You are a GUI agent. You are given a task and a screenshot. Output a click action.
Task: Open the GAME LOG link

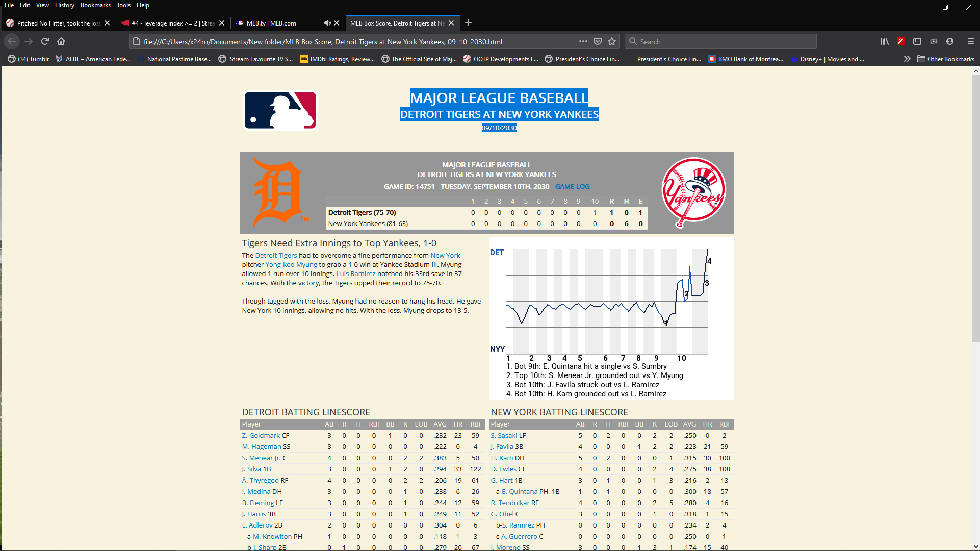click(x=572, y=186)
